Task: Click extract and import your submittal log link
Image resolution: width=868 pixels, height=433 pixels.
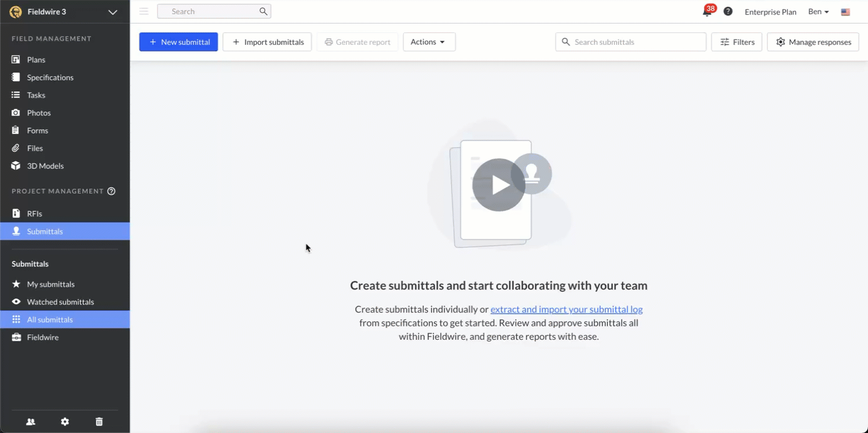Action: click(x=566, y=309)
